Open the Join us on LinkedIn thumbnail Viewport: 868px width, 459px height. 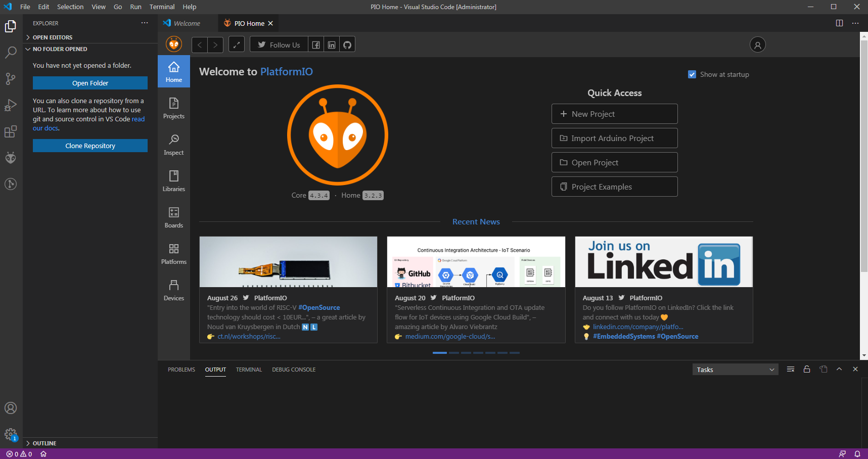click(664, 262)
